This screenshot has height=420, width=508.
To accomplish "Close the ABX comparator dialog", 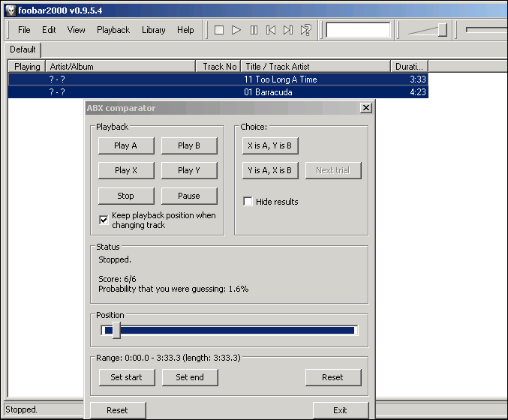I will point(365,108).
